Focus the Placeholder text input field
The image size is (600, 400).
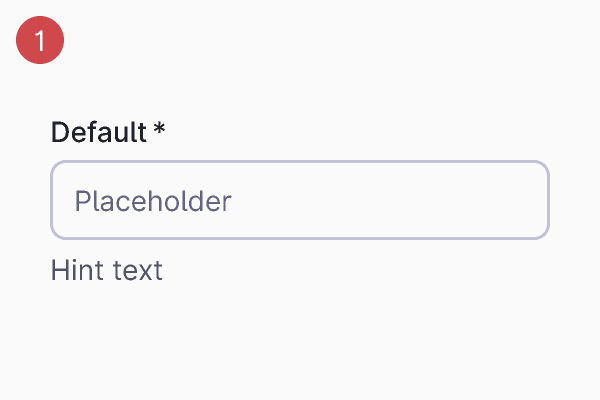[300, 201]
